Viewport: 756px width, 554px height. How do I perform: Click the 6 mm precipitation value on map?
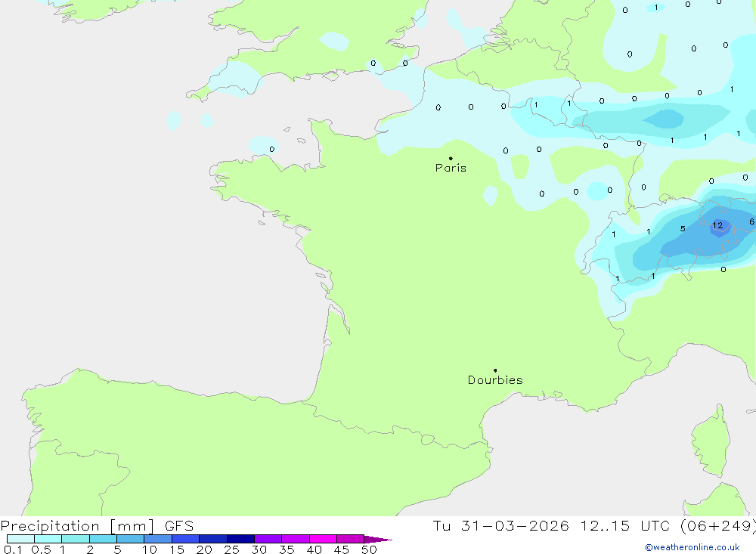click(x=751, y=221)
